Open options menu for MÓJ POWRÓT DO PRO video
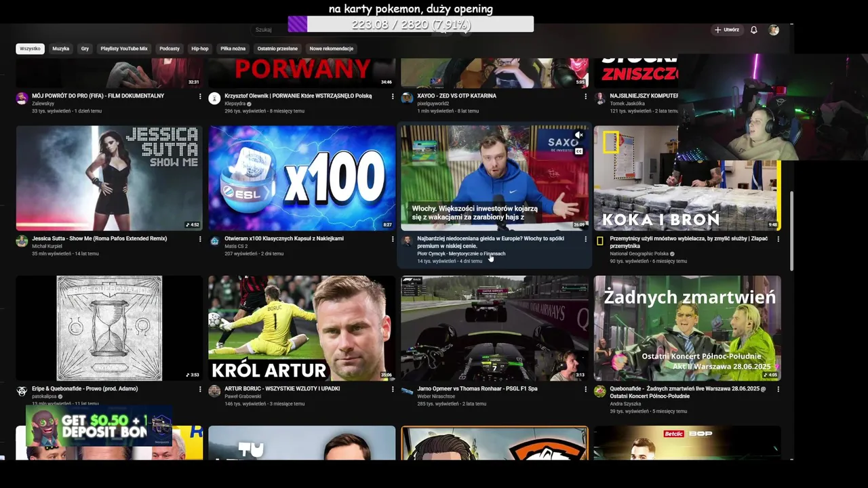This screenshot has height=488, width=868. (x=200, y=96)
